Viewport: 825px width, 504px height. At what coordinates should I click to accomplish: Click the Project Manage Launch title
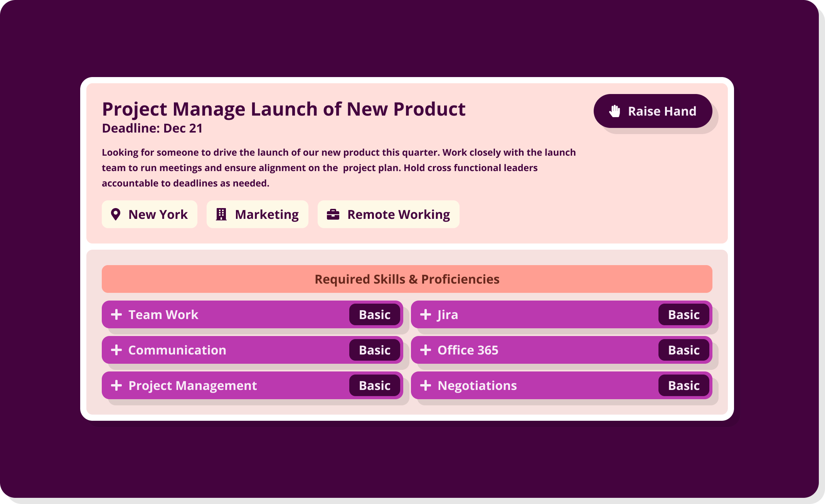pyautogui.click(x=284, y=109)
